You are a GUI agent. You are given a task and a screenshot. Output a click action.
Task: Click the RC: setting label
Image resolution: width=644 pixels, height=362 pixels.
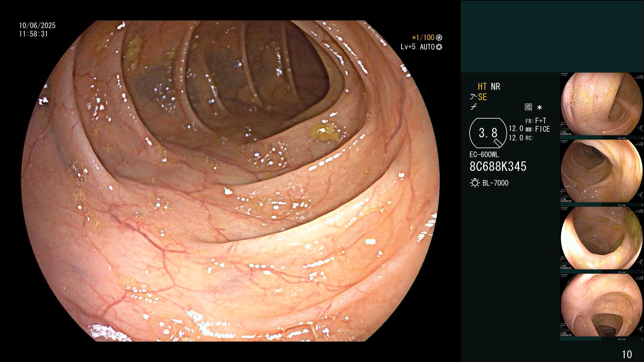pos(530,138)
